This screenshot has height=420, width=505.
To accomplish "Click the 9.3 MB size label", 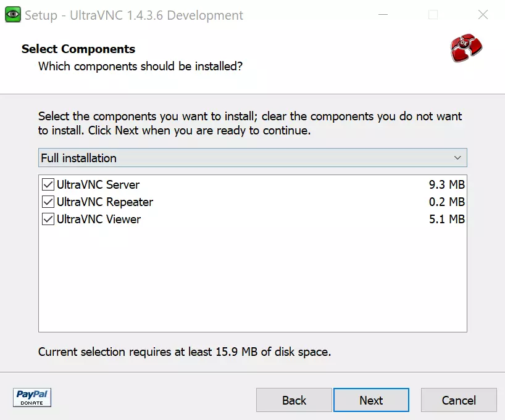I will click(449, 184).
